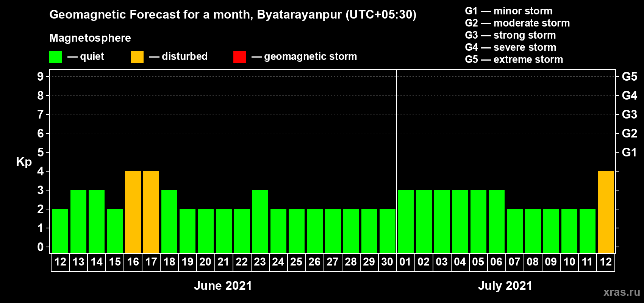The height and width of the screenshot is (303, 644).
Task: Click the 'G5 — extreme storm' legend line
Action: point(514,59)
